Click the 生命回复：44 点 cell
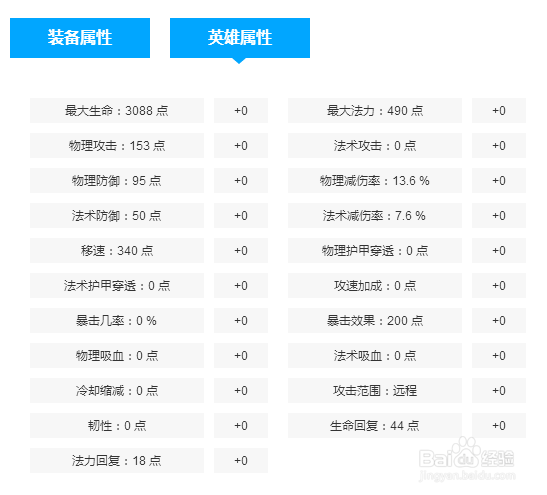547x495 pixels. click(375, 426)
